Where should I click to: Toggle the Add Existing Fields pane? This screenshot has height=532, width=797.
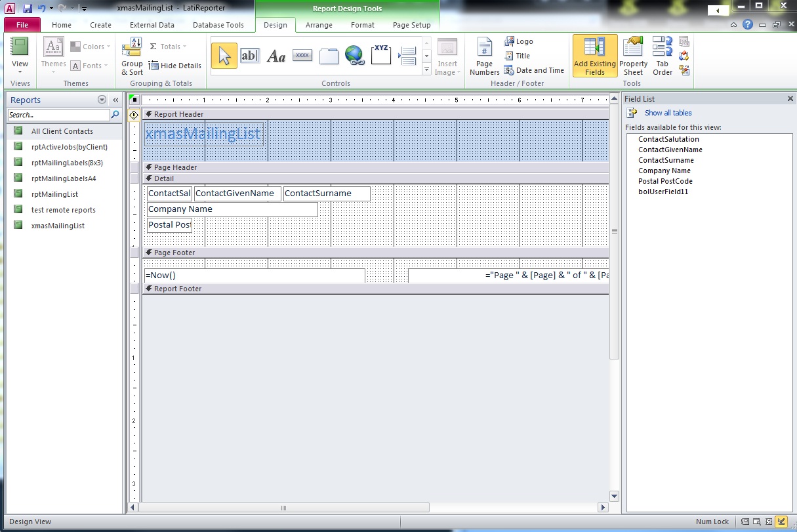click(x=595, y=56)
